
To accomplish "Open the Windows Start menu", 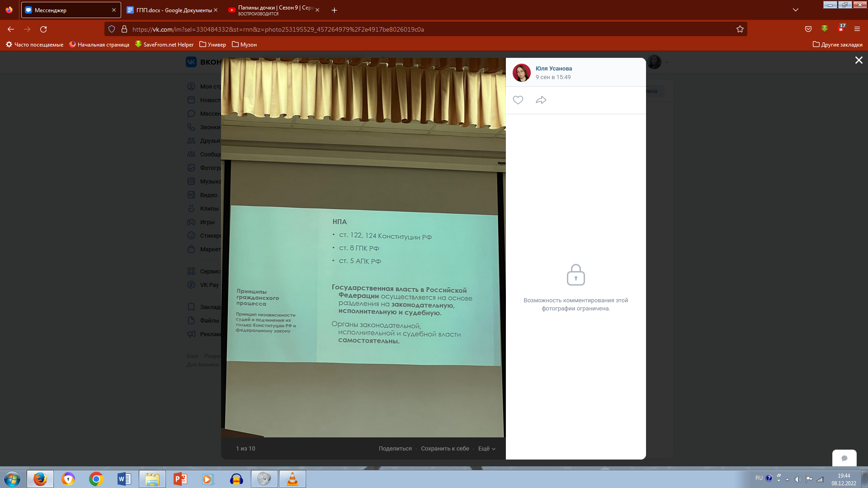I will (12, 479).
